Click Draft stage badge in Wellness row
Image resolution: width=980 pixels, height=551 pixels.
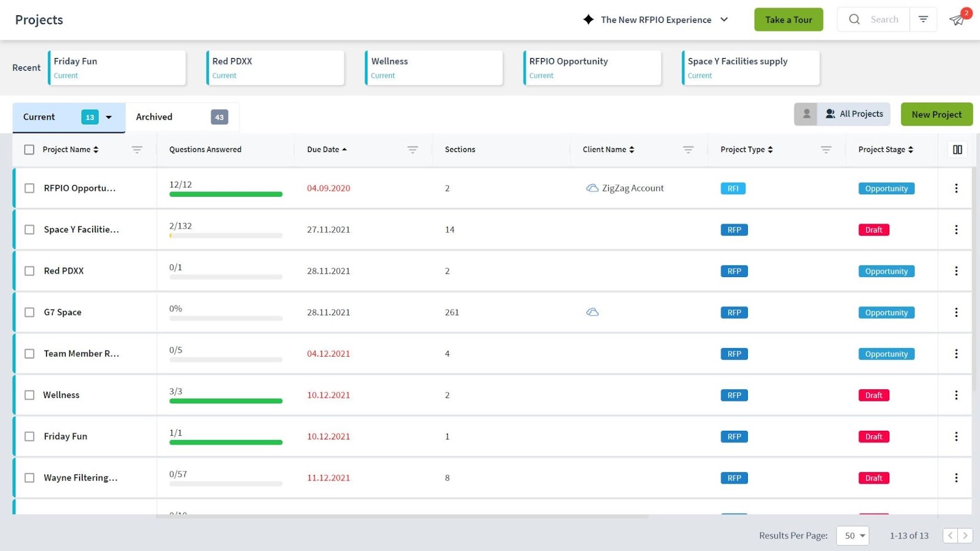pyautogui.click(x=873, y=395)
